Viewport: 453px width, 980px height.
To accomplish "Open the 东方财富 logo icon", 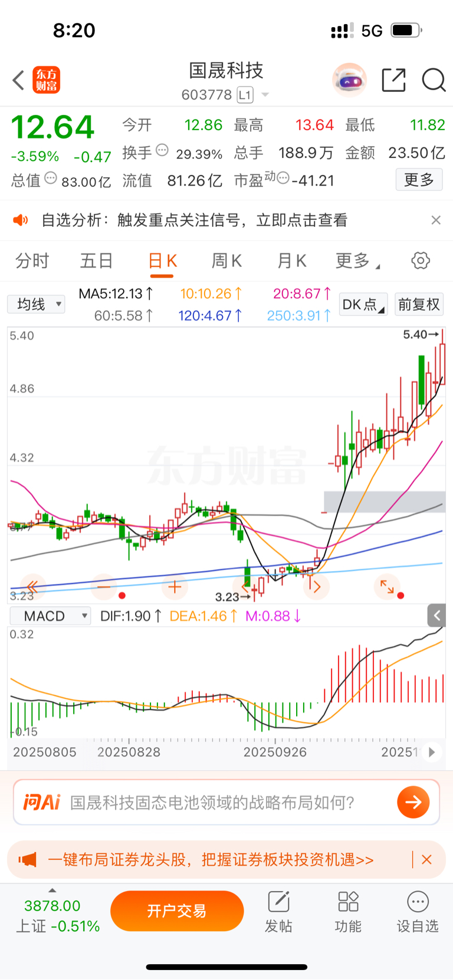I will (46, 80).
